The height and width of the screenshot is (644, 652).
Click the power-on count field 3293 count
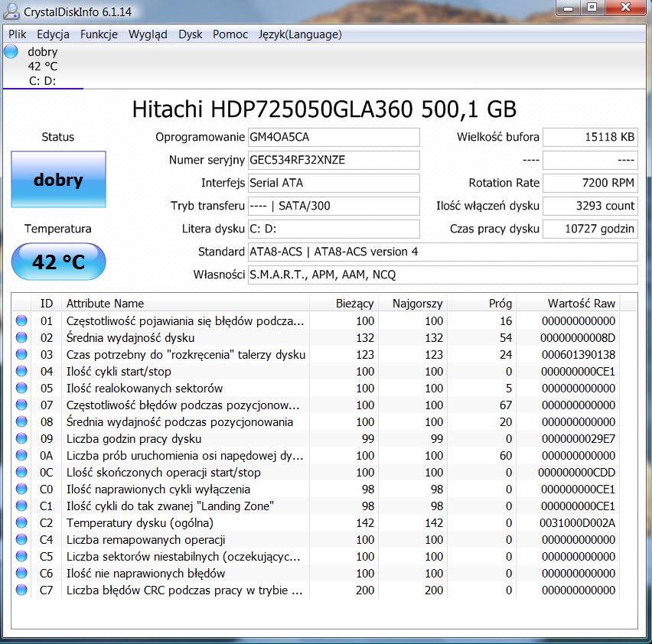click(590, 206)
